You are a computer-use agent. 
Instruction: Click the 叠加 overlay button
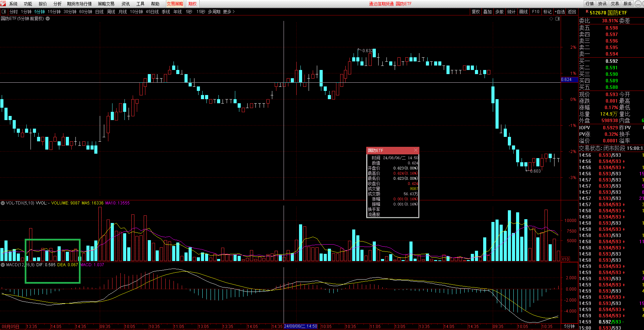coord(488,12)
